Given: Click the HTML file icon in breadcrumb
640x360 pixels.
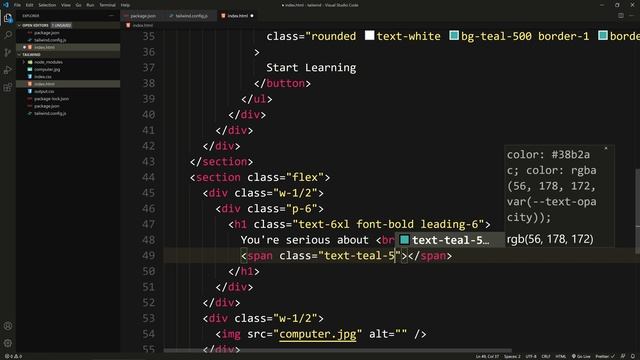Looking at the screenshot, I should [128, 25].
